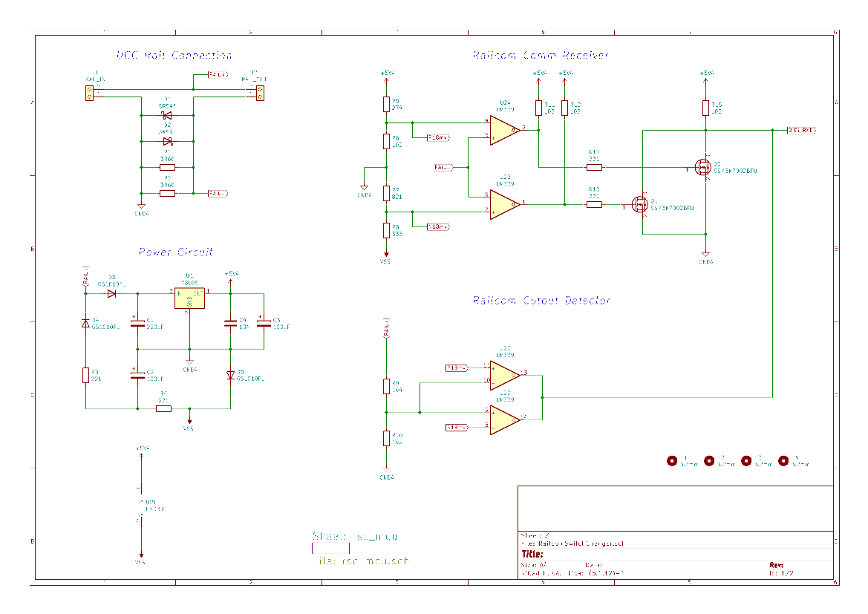Click the Railcom Comm Receiver title text

(541, 56)
